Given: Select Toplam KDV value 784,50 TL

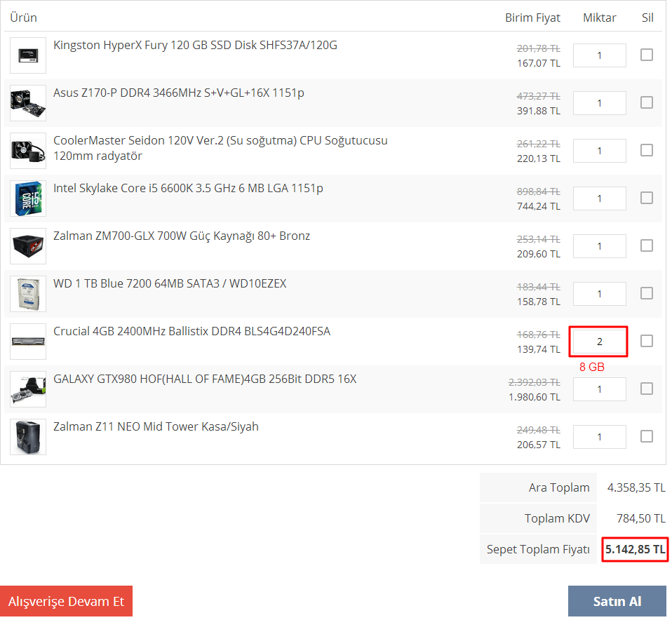Looking at the screenshot, I should (641, 518).
